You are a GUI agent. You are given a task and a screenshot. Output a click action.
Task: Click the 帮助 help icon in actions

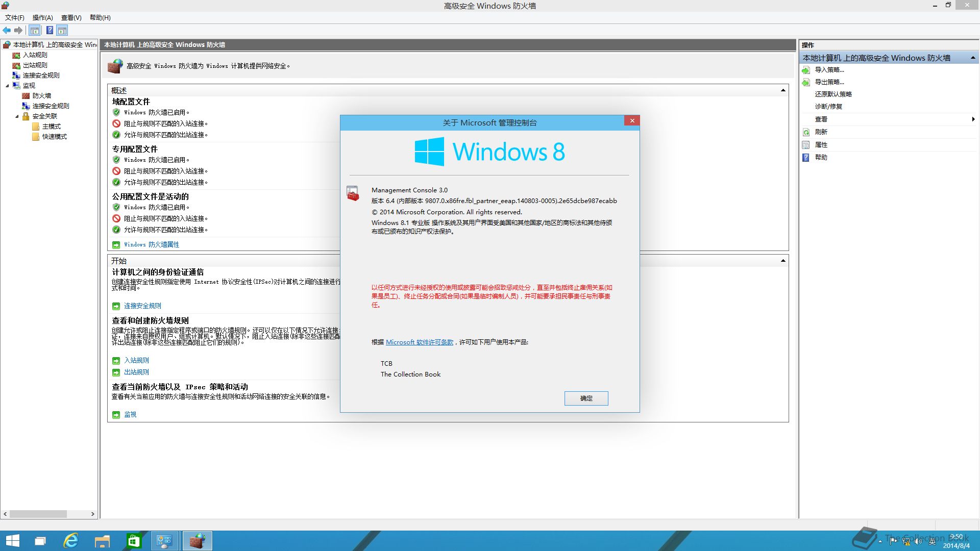[806, 158]
